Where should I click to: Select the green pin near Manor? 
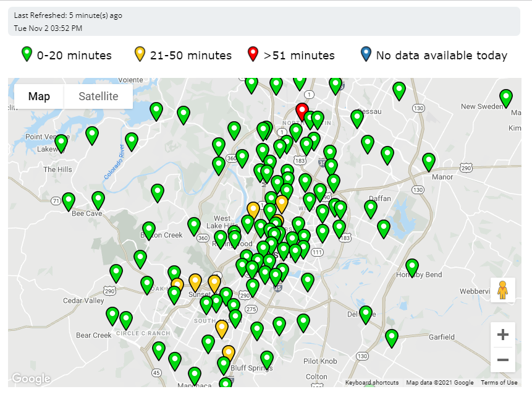point(428,161)
